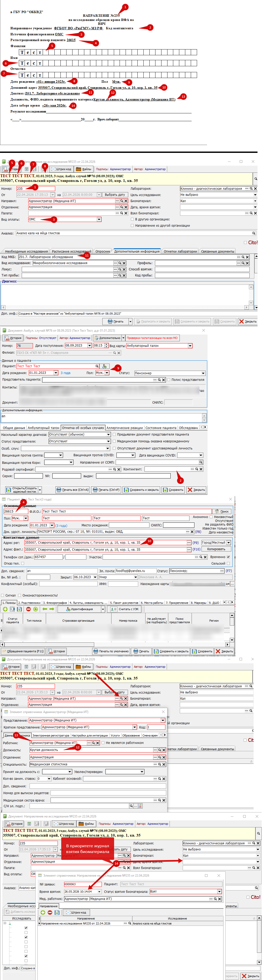Click the (F9) link beside Адрес рег
This screenshot has height=980, width=263.
click(x=196, y=543)
